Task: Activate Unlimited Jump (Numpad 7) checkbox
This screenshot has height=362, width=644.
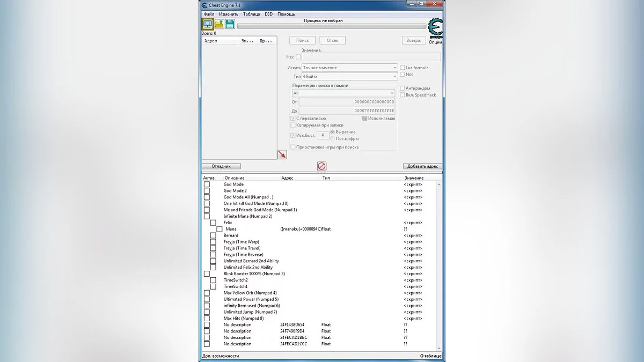Action: [207, 312]
